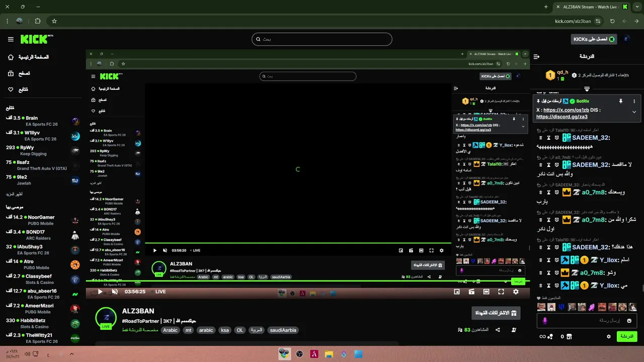
Task: Click the large ksa tag under the stream title
Action: [225, 330]
